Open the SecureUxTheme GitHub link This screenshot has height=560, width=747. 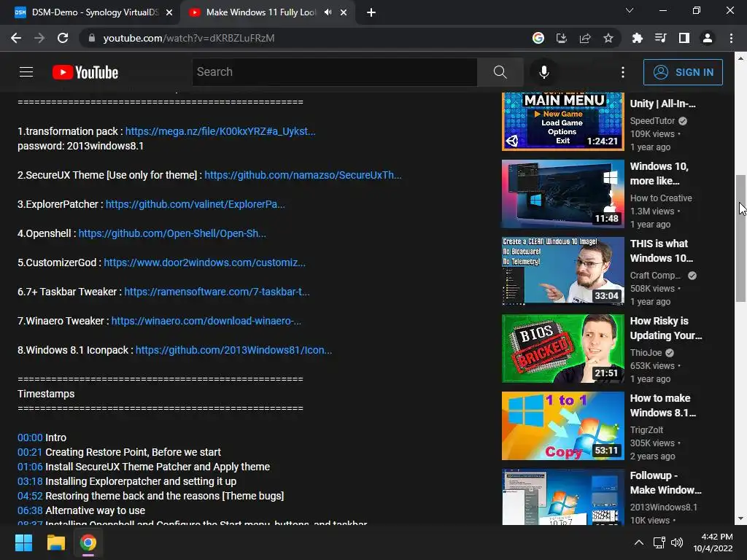point(303,175)
